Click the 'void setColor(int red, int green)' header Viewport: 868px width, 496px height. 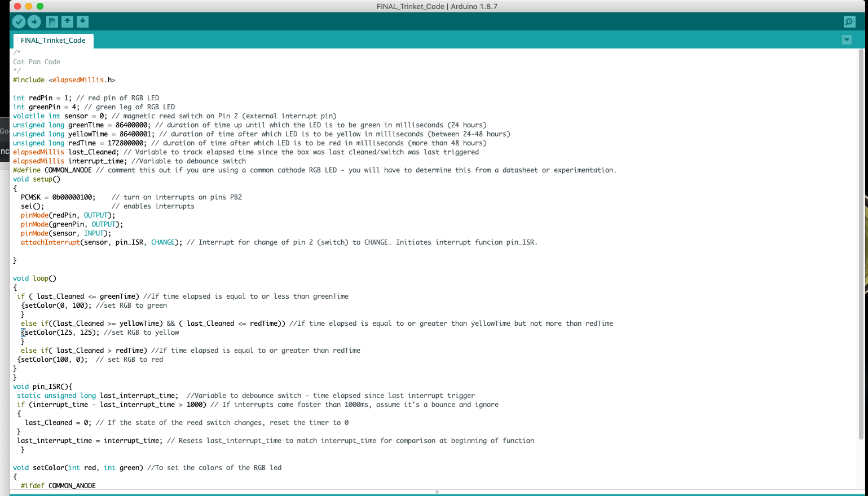pyautogui.click(x=78, y=468)
